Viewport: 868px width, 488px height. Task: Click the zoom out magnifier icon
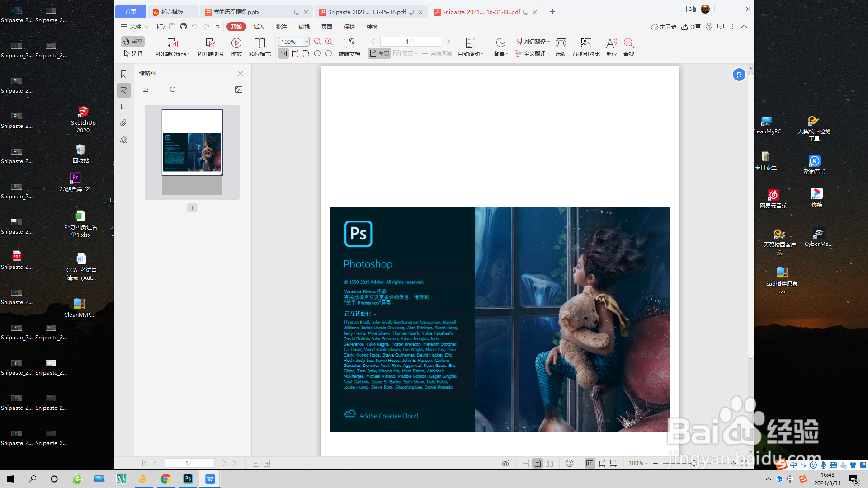pyautogui.click(x=318, y=42)
